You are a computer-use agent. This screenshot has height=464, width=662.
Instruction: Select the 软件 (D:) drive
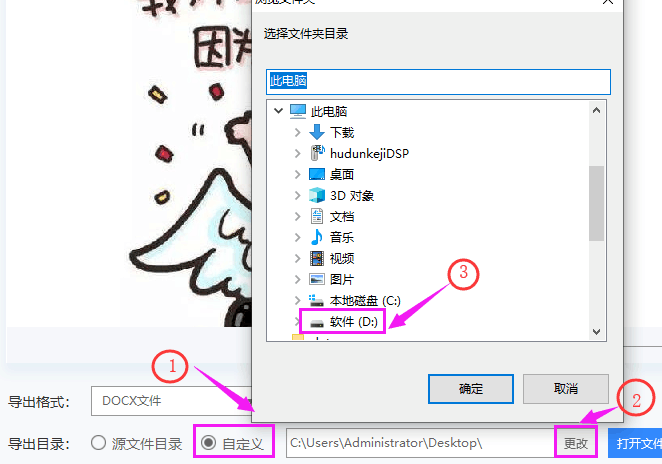343,322
